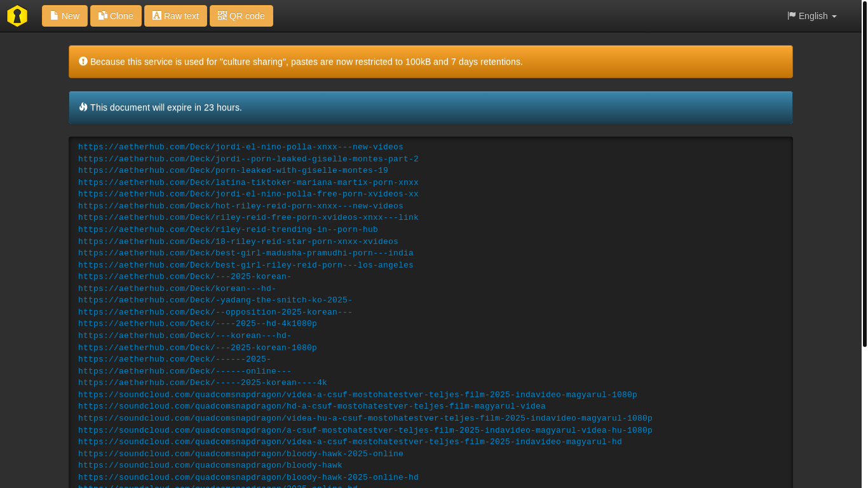Open soundcloud link bloody-hawk-2025-online-hd
This screenshot has height=488, width=868.
pos(248,477)
